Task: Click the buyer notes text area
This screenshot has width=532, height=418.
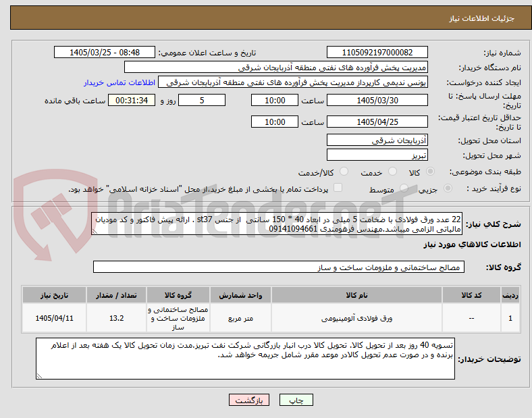Action: click(245, 359)
